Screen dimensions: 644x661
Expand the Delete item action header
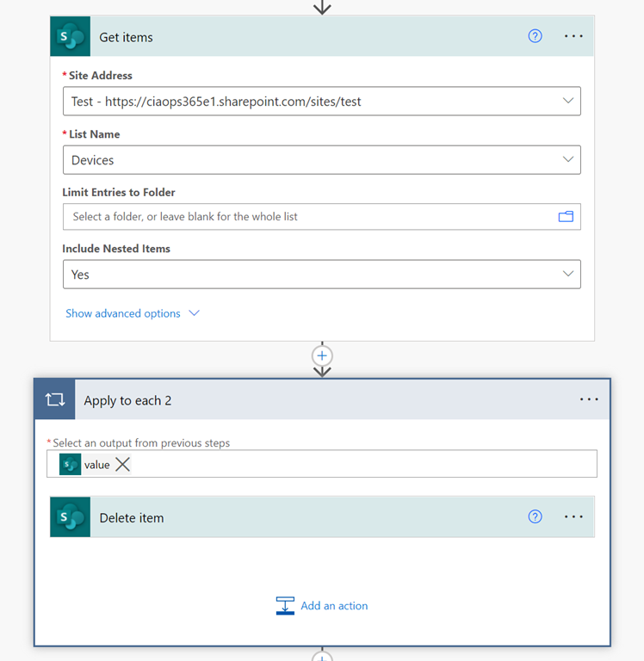point(301,517)
